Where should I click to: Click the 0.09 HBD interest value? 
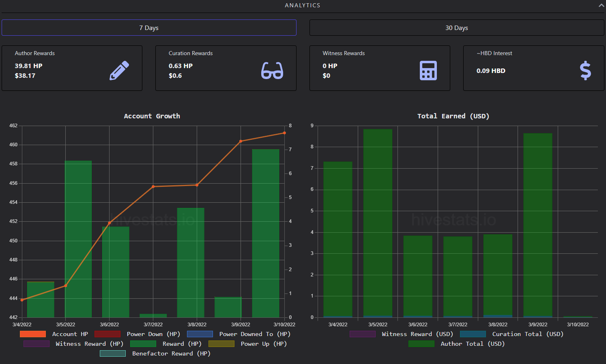coord(491,71)
